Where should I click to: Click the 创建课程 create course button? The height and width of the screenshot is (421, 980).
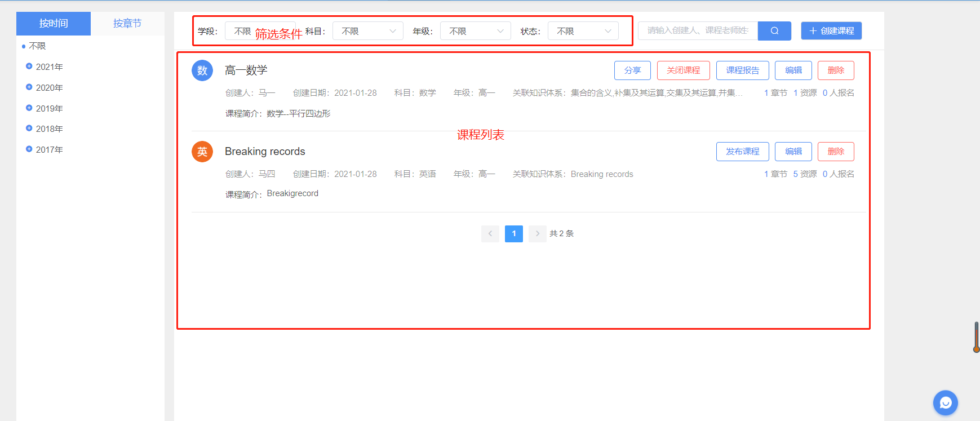point(831,31)
